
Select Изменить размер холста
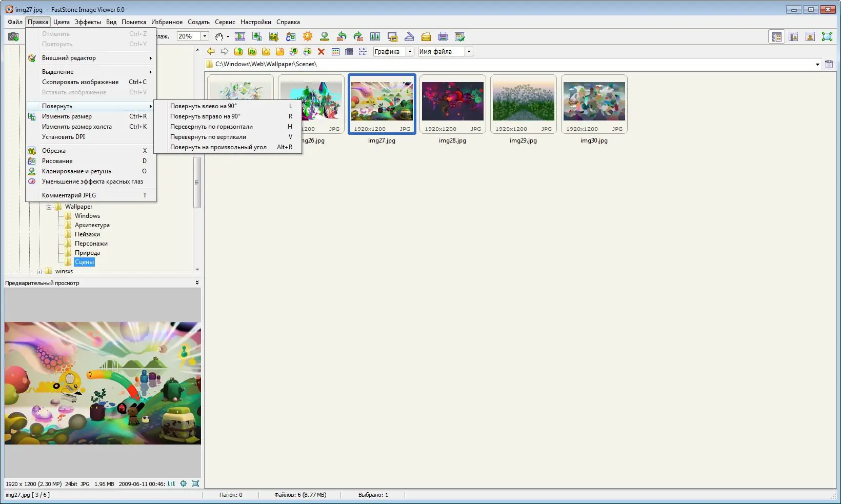[91, 127]
